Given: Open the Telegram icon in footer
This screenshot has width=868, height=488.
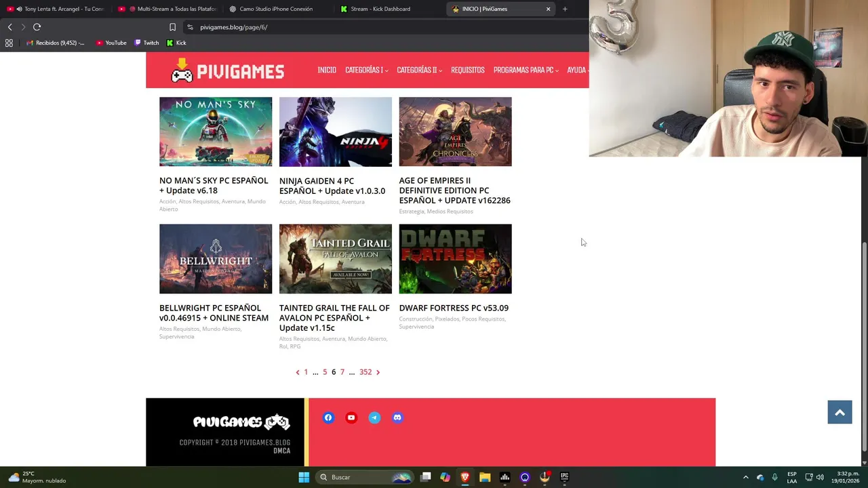Looking at the screenshot, I should click(374, 418).
